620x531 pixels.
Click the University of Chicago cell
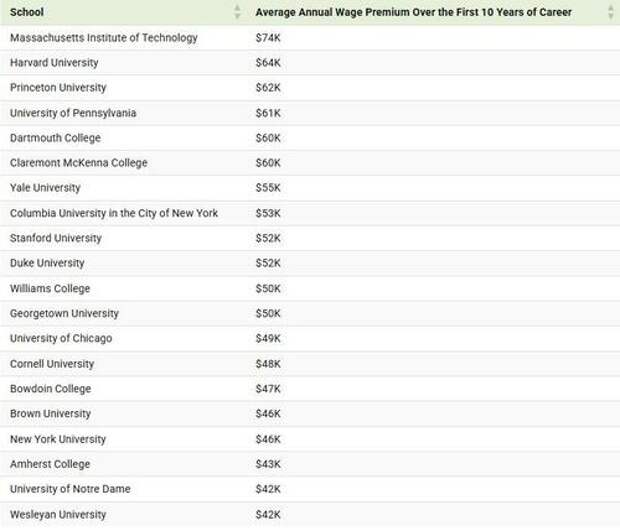click(61, 338)
